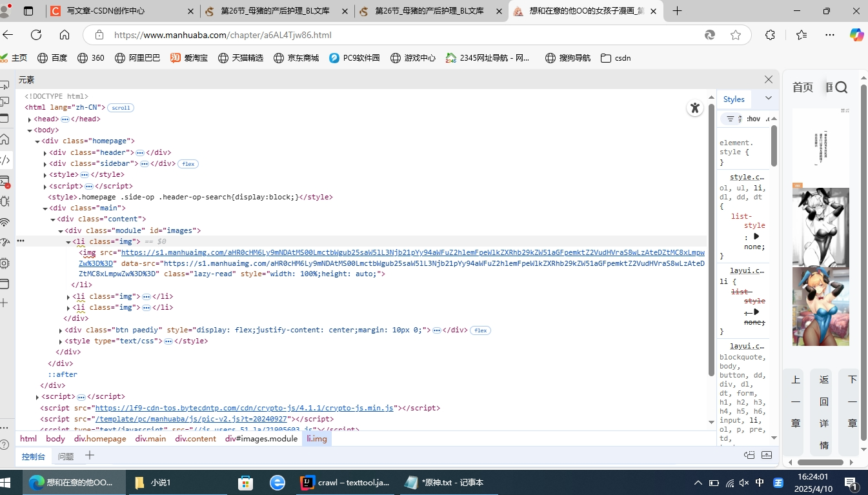Click the accessibility tree toggle icon
This screenshot has height=495, width=868.
click(x=694, y=108)
